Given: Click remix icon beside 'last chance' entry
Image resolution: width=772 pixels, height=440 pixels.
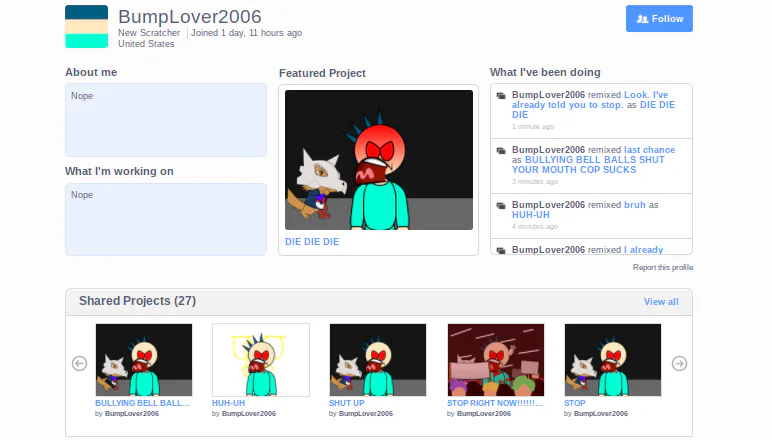Looking at the screenshot, I should point(501,151).
